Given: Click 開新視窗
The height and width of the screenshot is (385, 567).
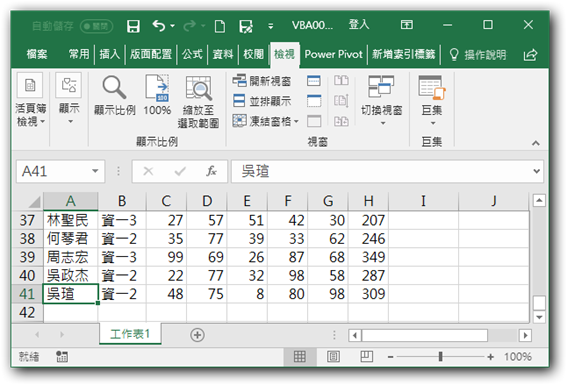Looking at the screenshot, I should pos(261,81).
